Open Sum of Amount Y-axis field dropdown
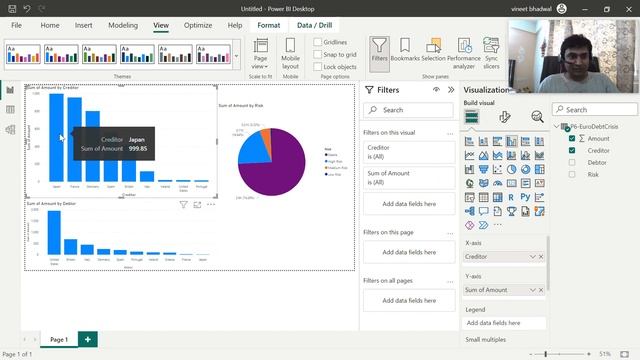 pyautogui.click(x=532, y=290)
